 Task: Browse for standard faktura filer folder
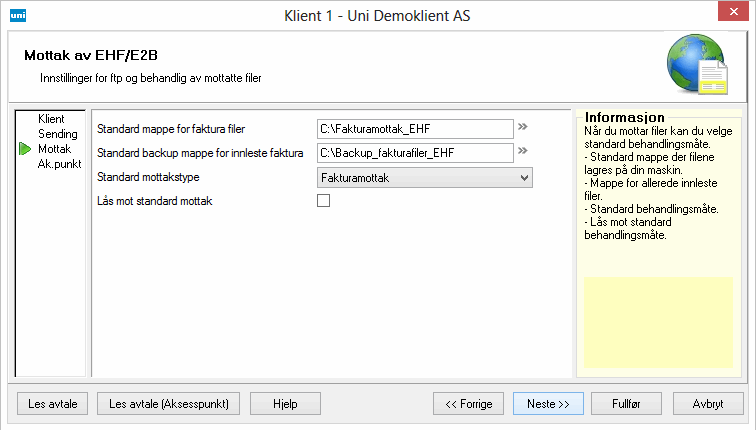click(522, 127)
